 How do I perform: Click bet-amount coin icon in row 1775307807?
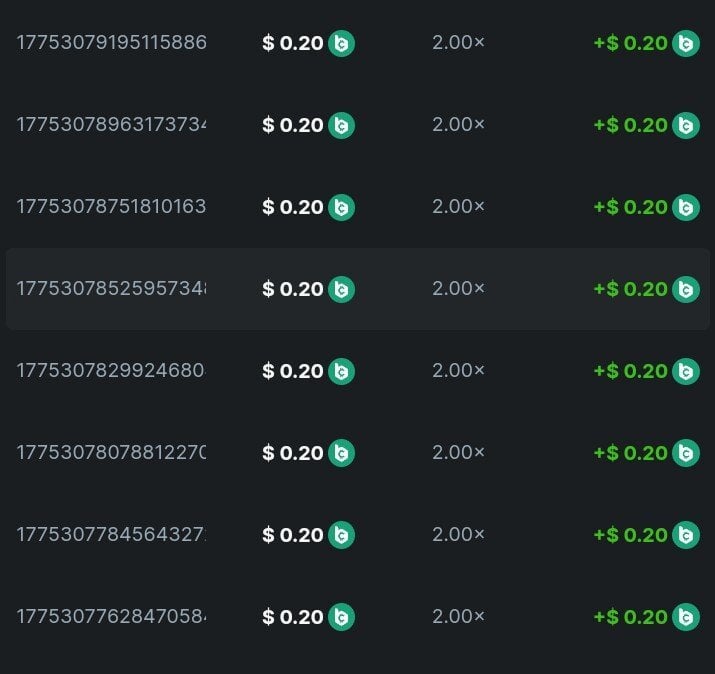click(341, 453)
